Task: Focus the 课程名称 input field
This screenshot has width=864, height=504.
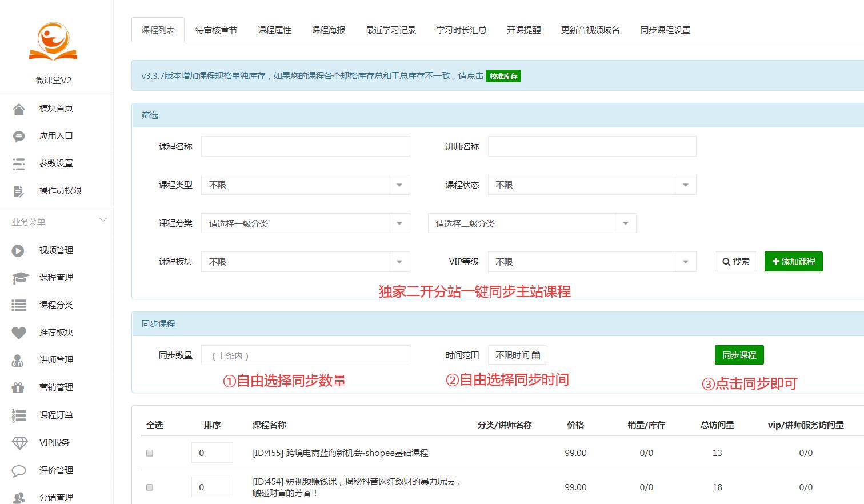Action: click(x=306, y=146)
